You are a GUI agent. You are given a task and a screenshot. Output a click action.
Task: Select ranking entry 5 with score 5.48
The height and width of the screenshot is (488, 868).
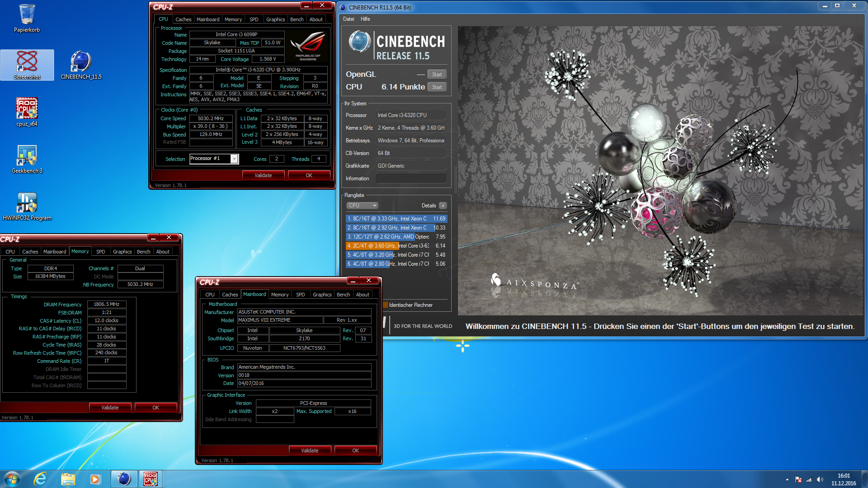[x=396, y=255]
